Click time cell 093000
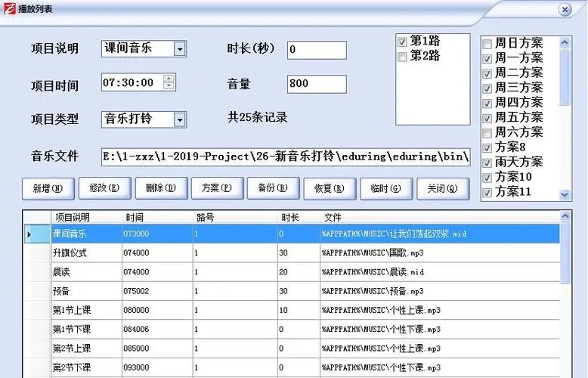This screenshot has height=378, width=588. click(157, 368)
